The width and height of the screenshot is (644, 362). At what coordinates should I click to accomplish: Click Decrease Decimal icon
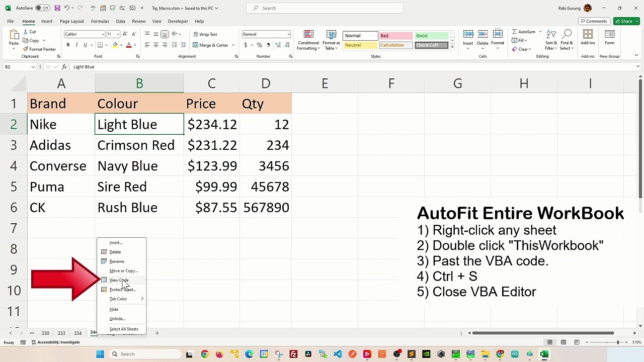(286, 45)
